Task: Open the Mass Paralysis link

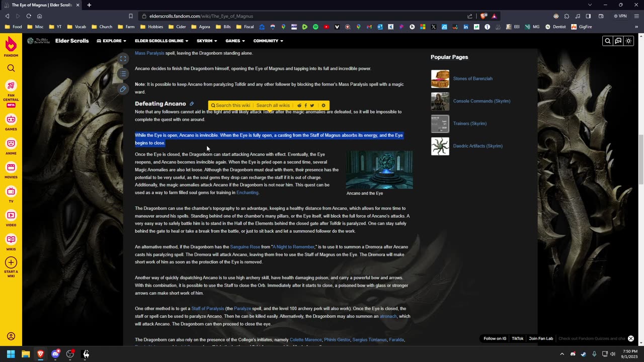Action: (x=149, y=53)
